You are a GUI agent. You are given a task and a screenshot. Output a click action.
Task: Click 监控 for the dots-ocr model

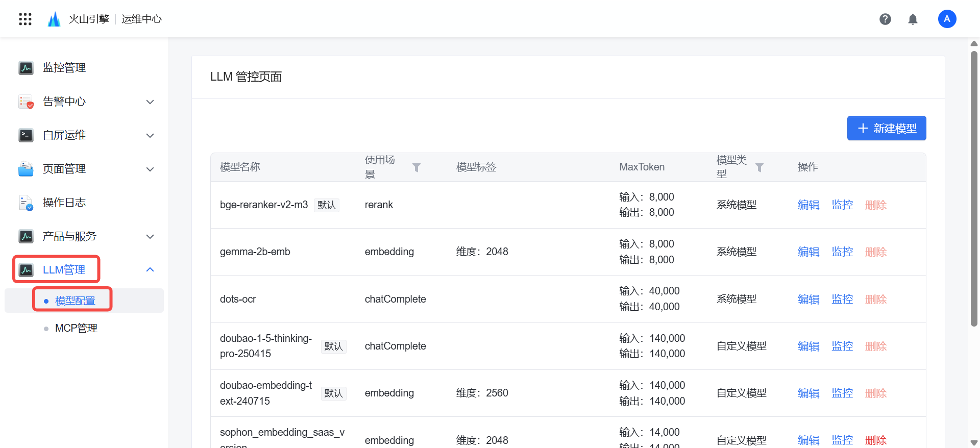pyautogui.click(x=842, y=300)
